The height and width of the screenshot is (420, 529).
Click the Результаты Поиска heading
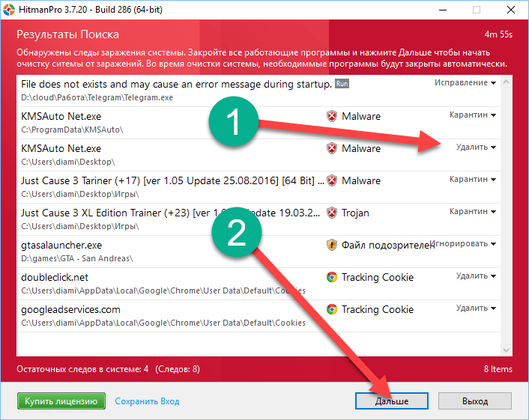point(68,34)
